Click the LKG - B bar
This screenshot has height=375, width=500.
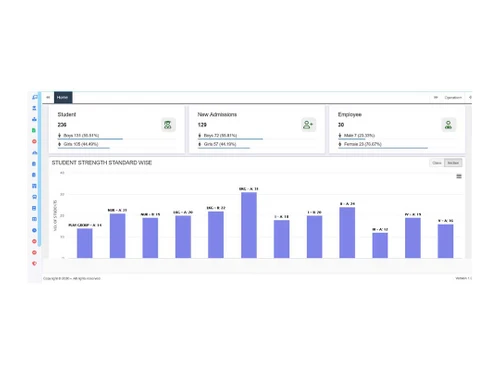click(x=216, y=235)
